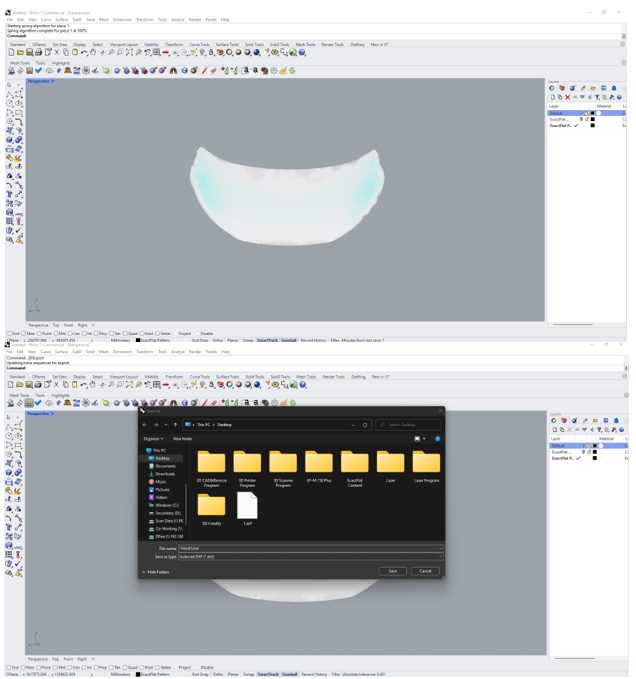This screenshot has height=679, width=636.
Task: Click New folder in Save dialog
Action: click(x=182, y=439)
